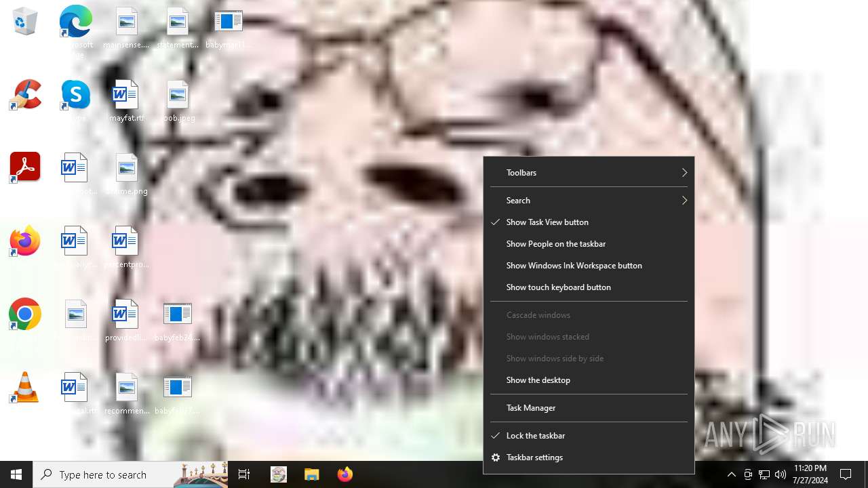Open the clock showing 11:20 PM
This screenshot has width=868, height=488.
(810, 474)
